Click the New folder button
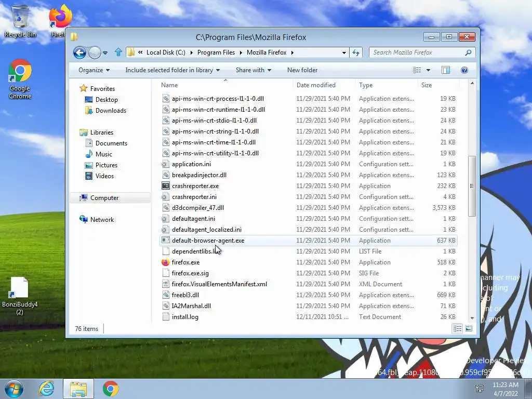The image size is (532, 399). coord(302,70)
